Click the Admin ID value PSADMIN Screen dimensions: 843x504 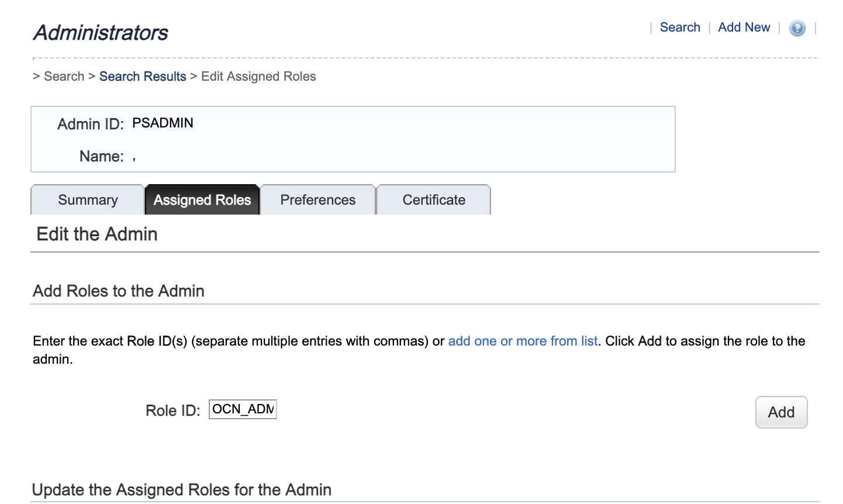(x=162, y=123)
